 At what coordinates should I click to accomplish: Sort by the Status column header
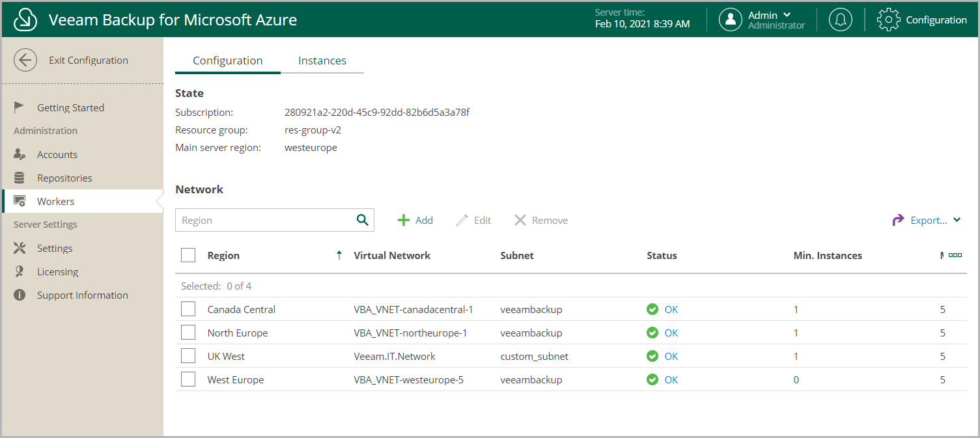tap(662, 255)
